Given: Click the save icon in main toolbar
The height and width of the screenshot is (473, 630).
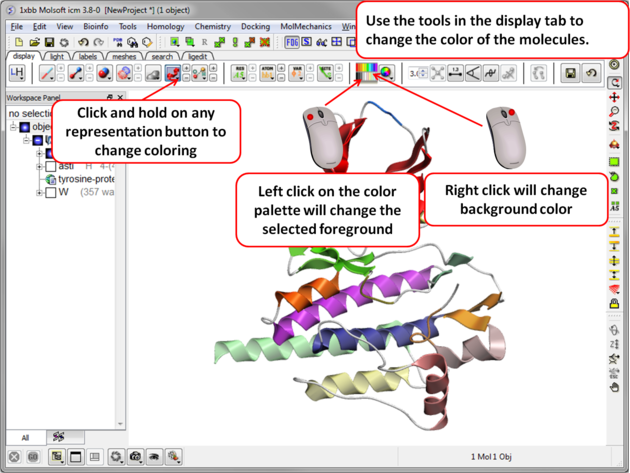Looking at the screenshot, I should point(48,43).
